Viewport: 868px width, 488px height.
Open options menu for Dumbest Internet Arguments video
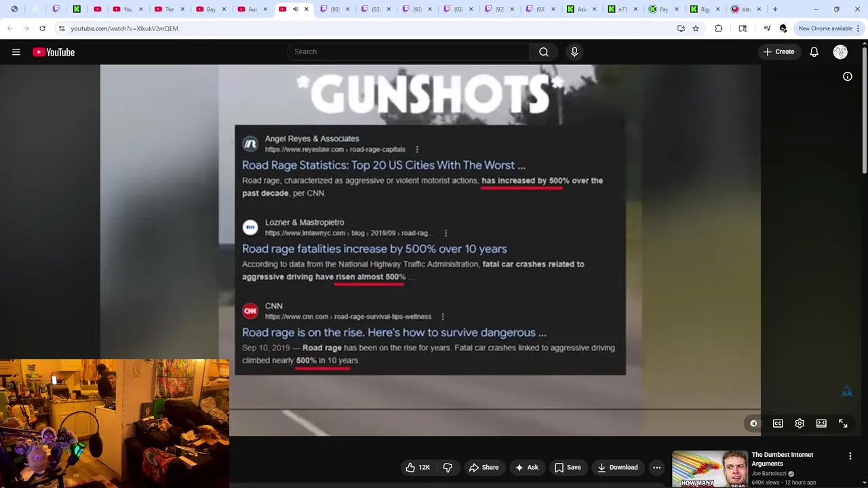tap(850, 456)
